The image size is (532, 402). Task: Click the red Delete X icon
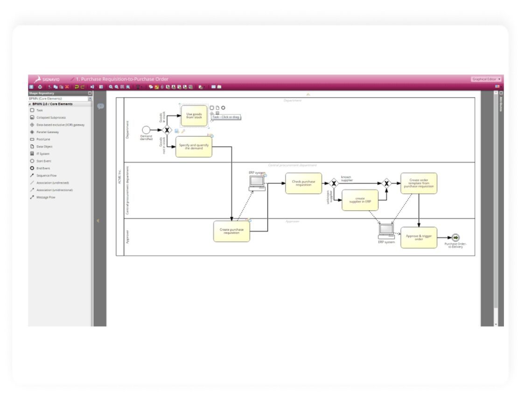click(x=67, y=87)
